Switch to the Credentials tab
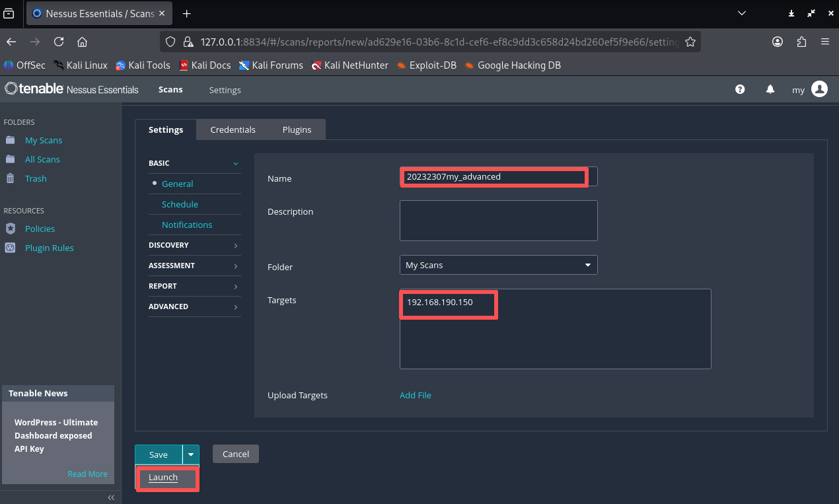The height and width of the screenshot is (504, 839). pos(233,129)
